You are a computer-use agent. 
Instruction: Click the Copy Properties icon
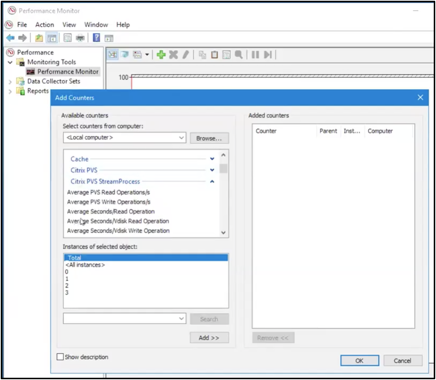[x=202, y=54]
